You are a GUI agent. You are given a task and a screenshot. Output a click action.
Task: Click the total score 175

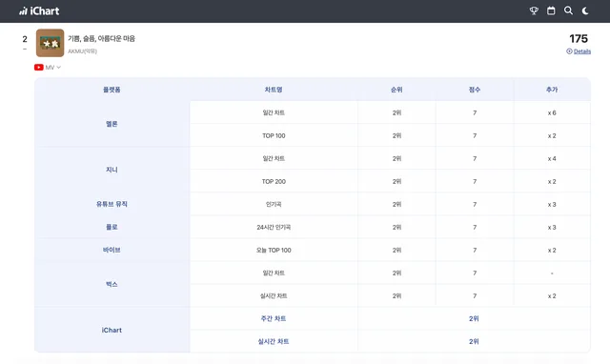tap(579, 38)
